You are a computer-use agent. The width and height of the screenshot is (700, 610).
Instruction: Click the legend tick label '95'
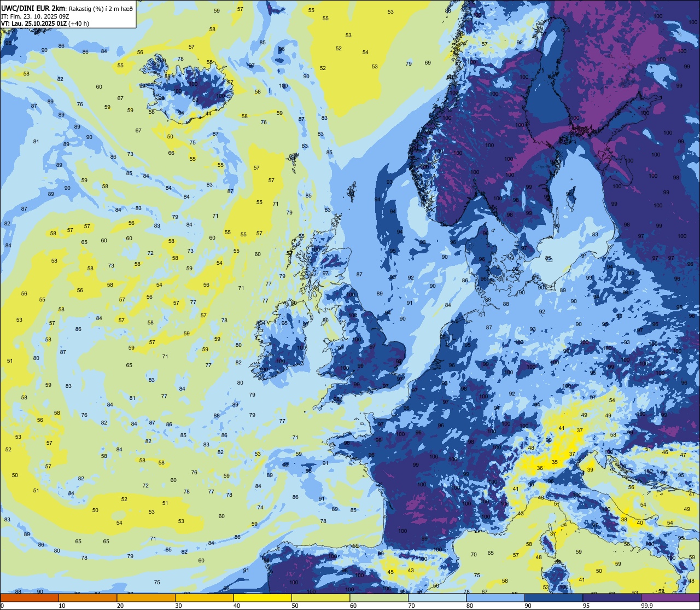[586, 606]
